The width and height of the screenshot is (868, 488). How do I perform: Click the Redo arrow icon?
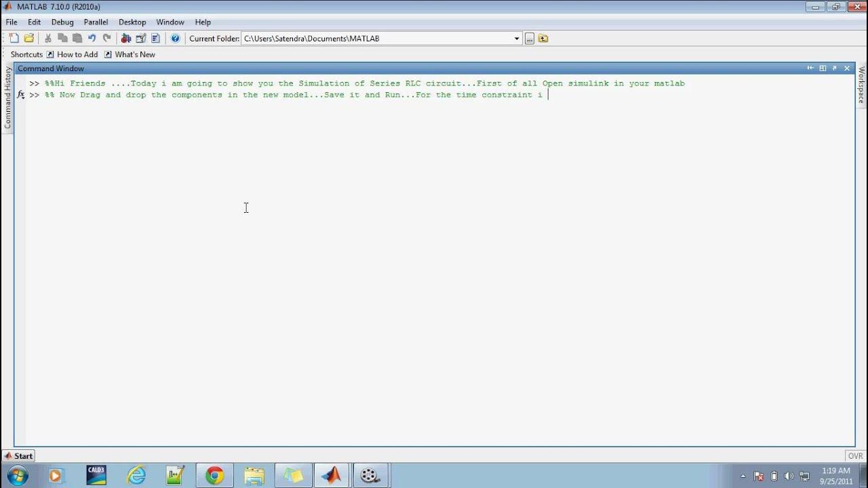click(106, 39)
